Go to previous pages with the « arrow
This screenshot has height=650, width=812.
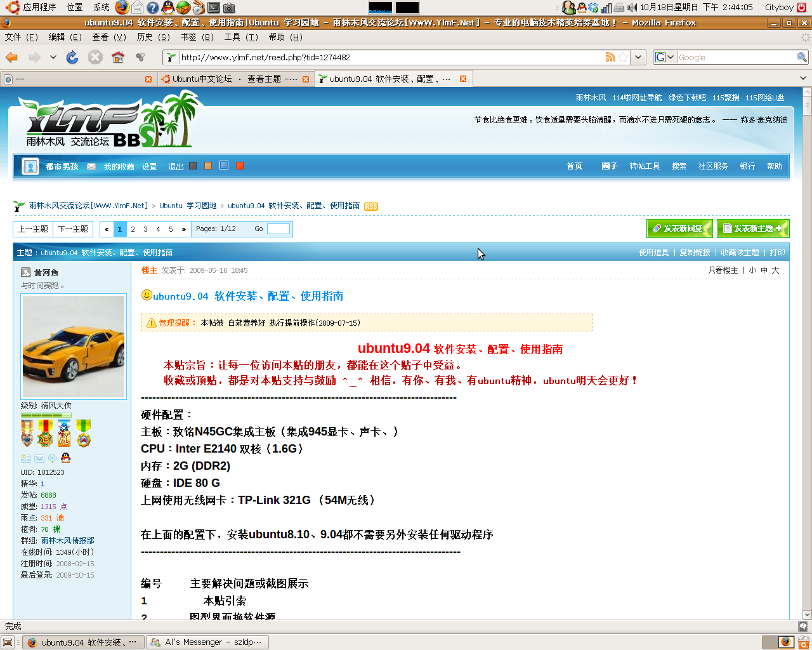pyautogui.click(x=107, y=229)
